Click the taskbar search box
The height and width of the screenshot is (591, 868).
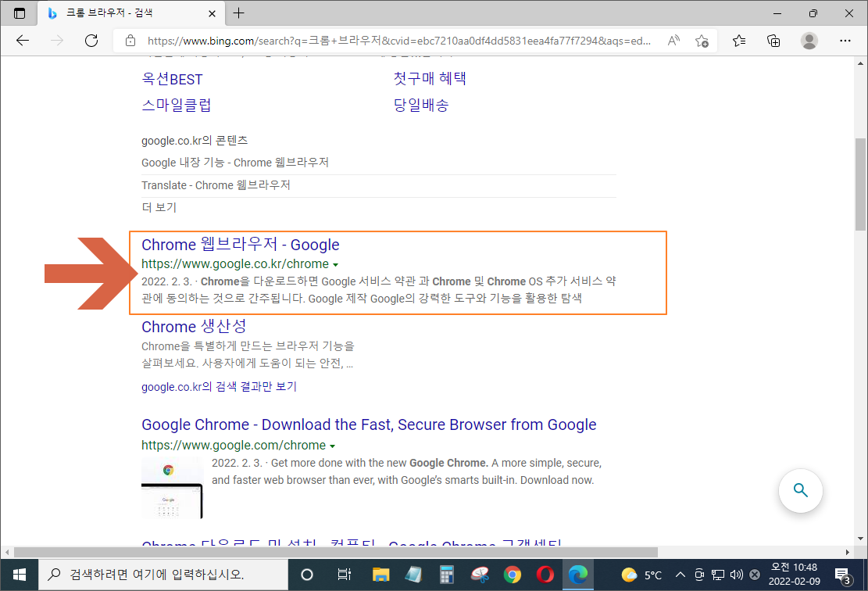pos(163,575)
